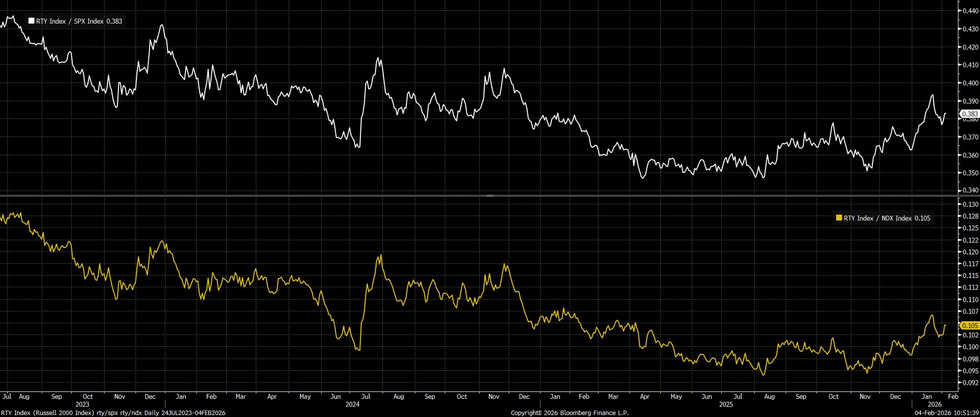Screen dimensions: 980x417
Task: Click the 2025 year label on time axis
Action: click(726, 404)
